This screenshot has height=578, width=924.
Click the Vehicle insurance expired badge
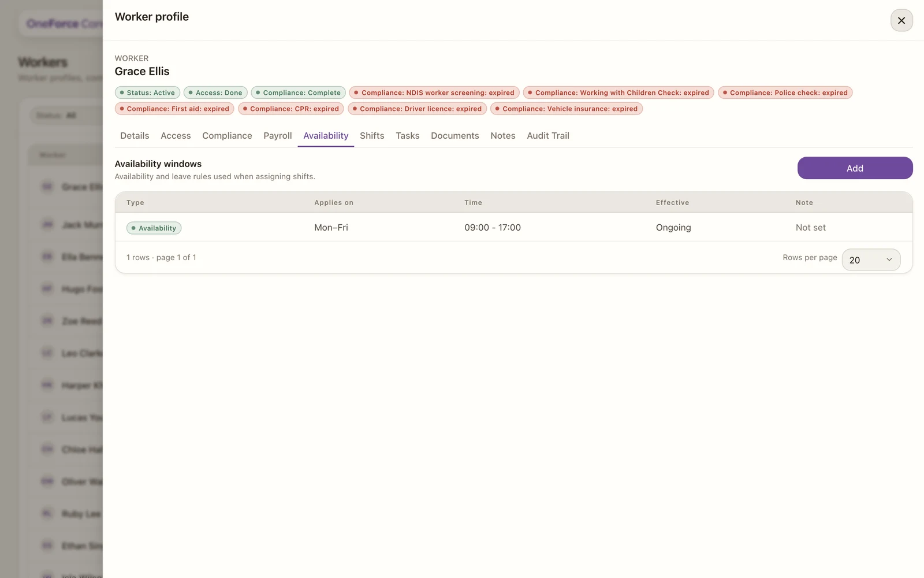point(567,109)
